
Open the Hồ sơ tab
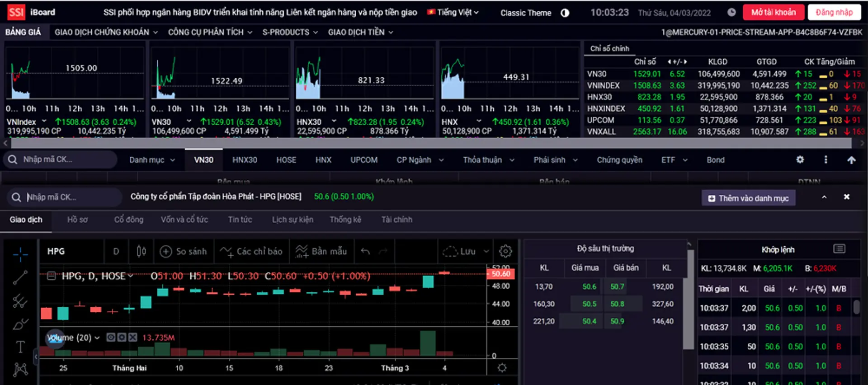(77, 220)
